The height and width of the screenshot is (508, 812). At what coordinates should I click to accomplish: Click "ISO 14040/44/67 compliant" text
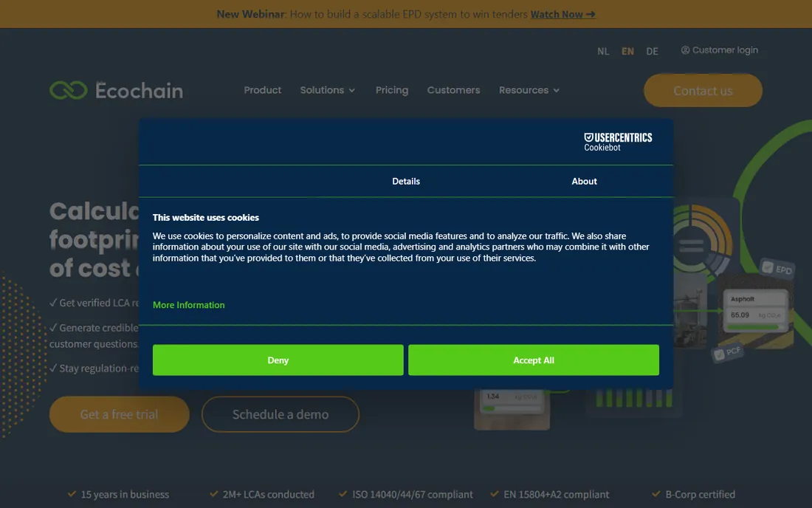pyautogui.click(x=412, y=495)
